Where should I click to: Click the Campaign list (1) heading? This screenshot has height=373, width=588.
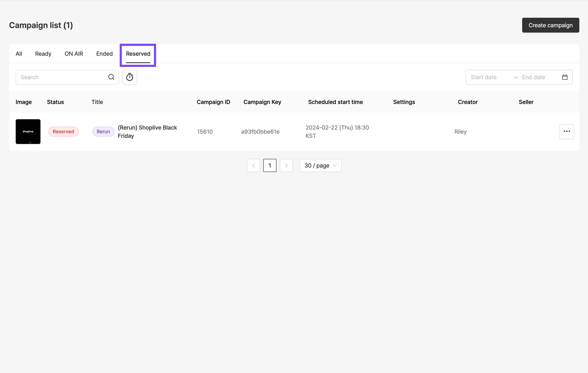(x=41, y=25)
